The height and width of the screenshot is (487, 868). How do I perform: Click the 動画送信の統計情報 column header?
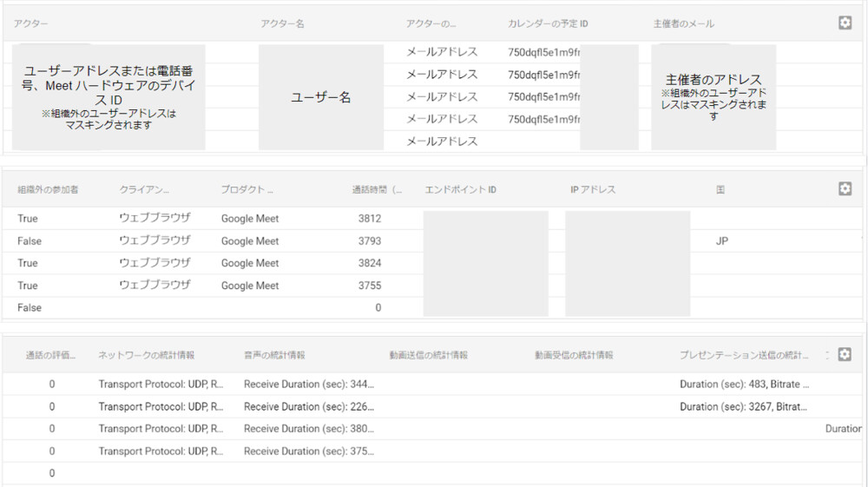(x=428, y=355)
